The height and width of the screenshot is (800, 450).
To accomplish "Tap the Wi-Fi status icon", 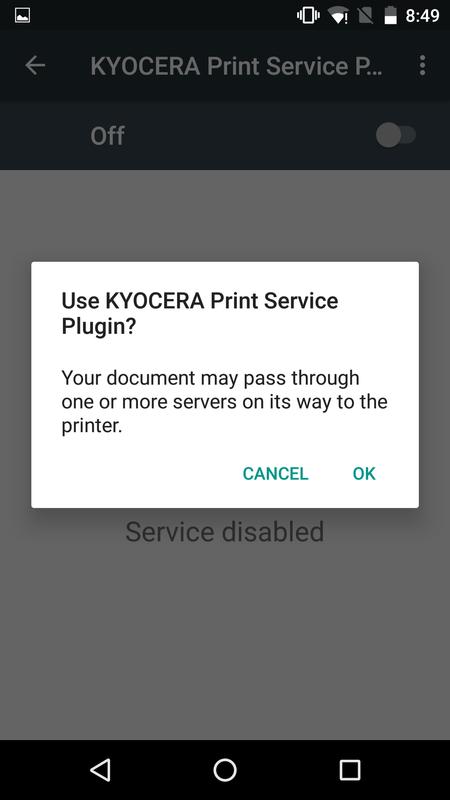I will (x=338, y=16).
